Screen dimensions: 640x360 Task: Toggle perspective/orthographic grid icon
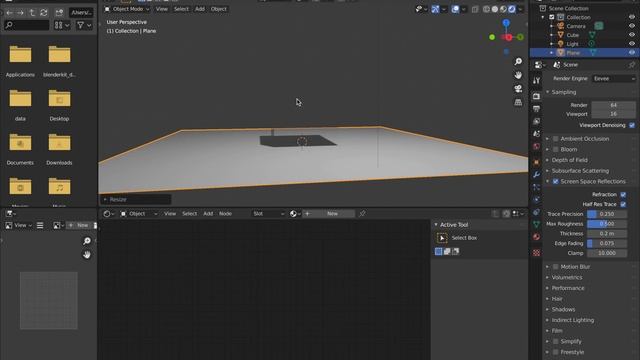click(x=518, y=102)
